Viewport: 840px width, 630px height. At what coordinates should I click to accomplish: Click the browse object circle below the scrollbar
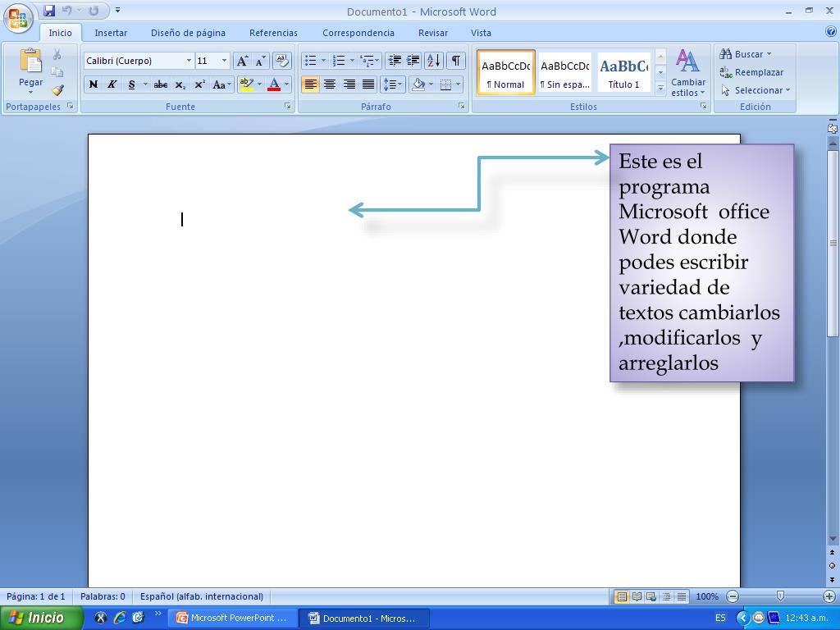pyautogui.click(x=832, y=565)
